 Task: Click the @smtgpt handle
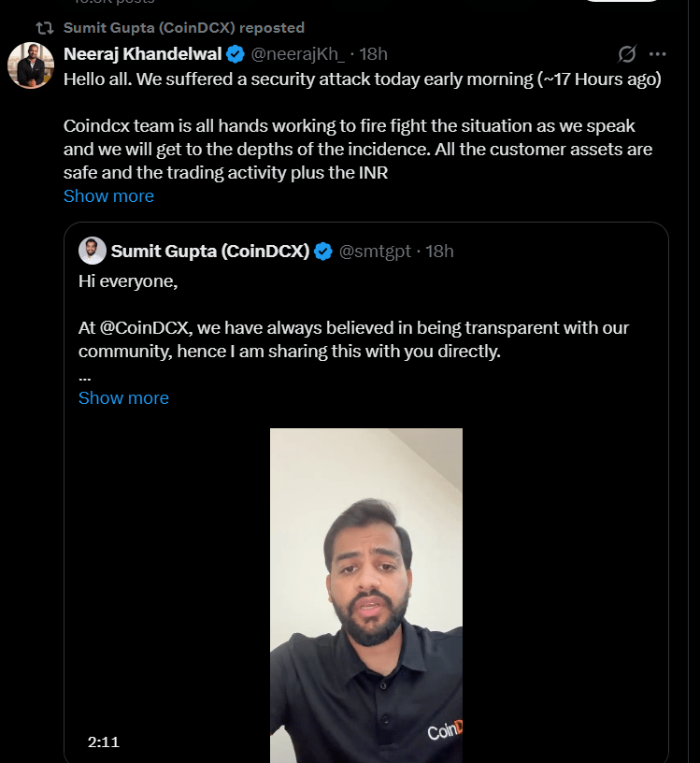(x=374, y=251)
